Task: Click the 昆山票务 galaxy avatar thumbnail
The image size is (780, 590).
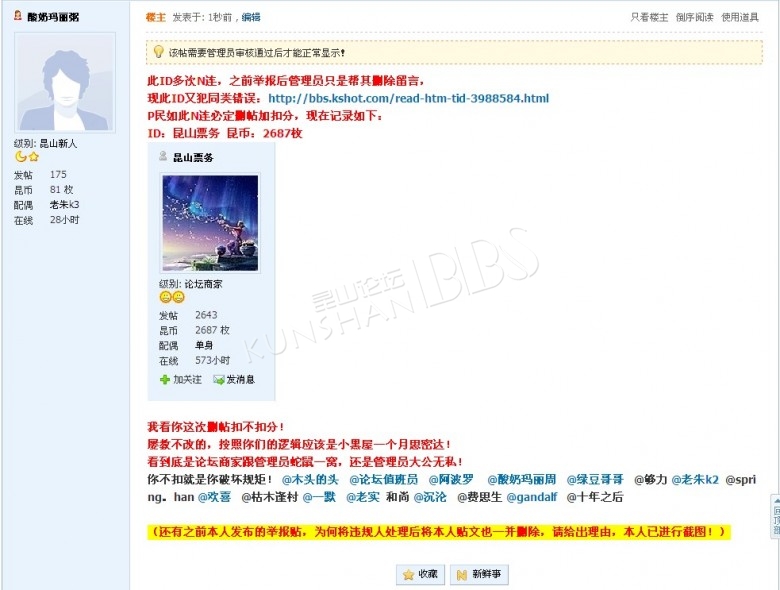Action: 210,223
